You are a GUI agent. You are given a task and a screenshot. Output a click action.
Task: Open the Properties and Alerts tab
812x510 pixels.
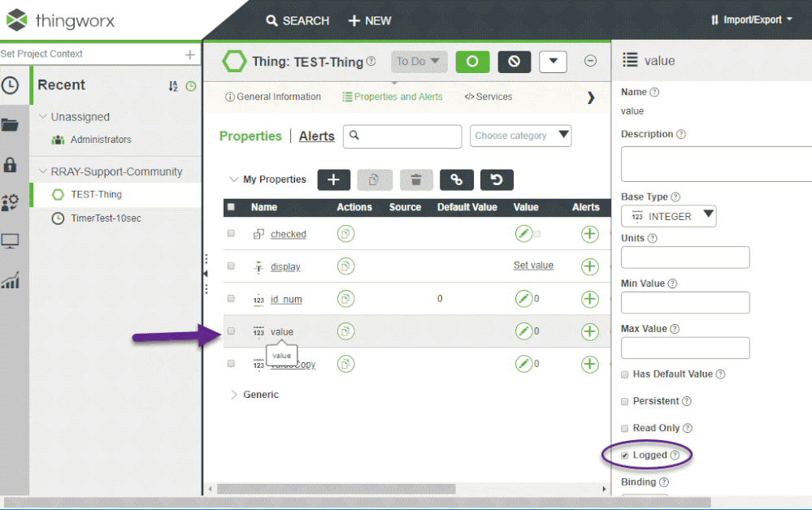[393, 97]
